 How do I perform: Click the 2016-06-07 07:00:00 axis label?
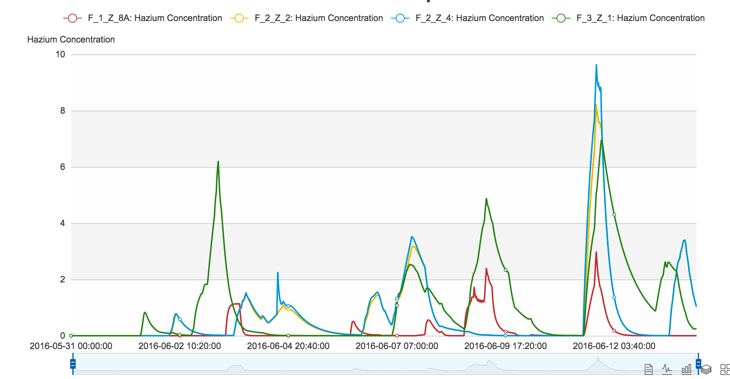(397, 346)
